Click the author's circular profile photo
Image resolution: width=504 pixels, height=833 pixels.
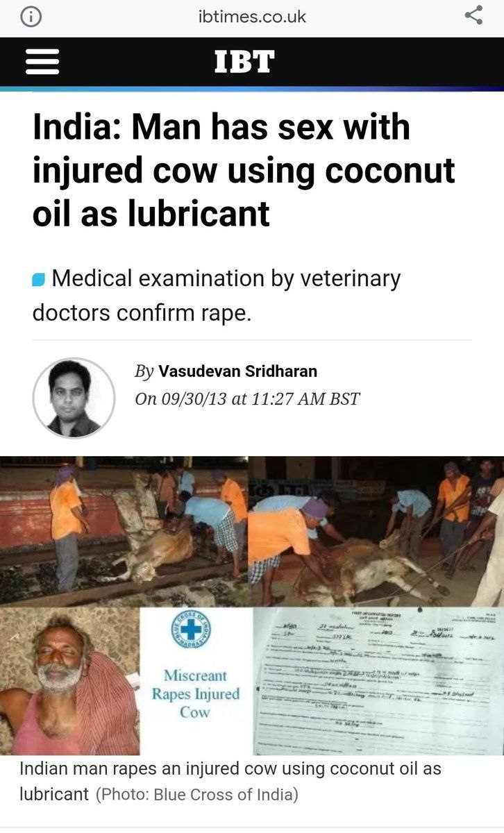74,398
